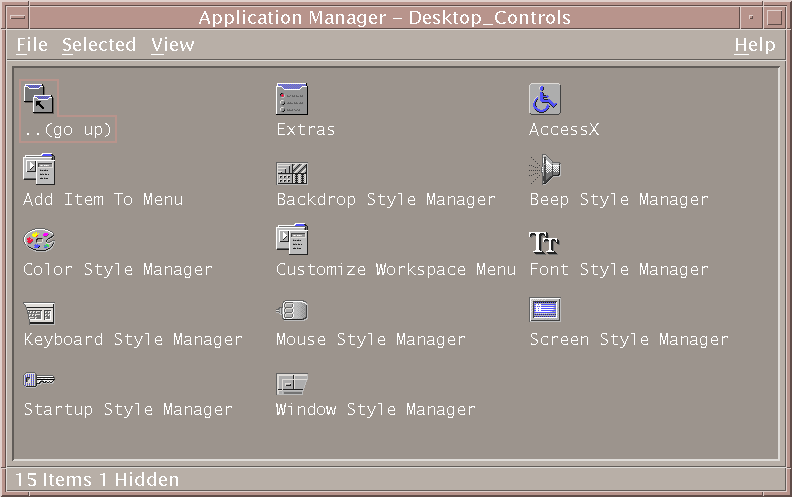Click the Screen Style Manager icon
Viewport: 792px width, 497px height.
(x=545, y=310)
